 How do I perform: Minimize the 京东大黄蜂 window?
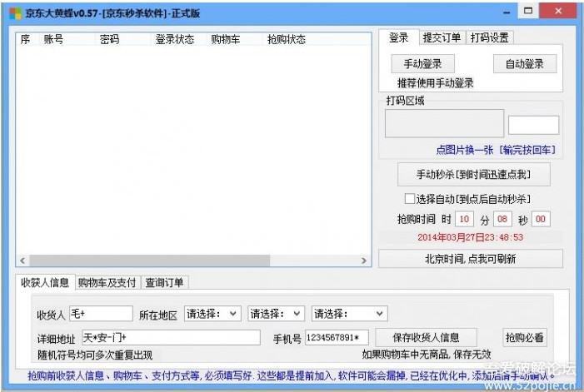click(507, 12)
